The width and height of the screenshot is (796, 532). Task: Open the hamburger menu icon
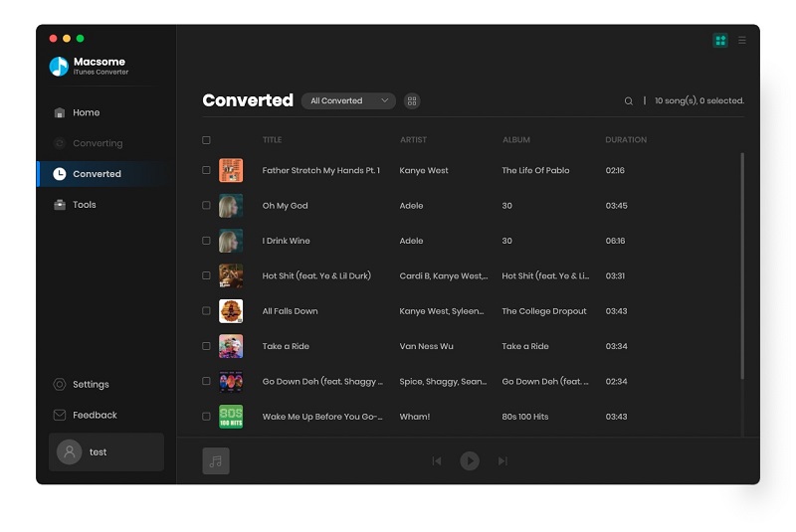[x=742, y=41]
